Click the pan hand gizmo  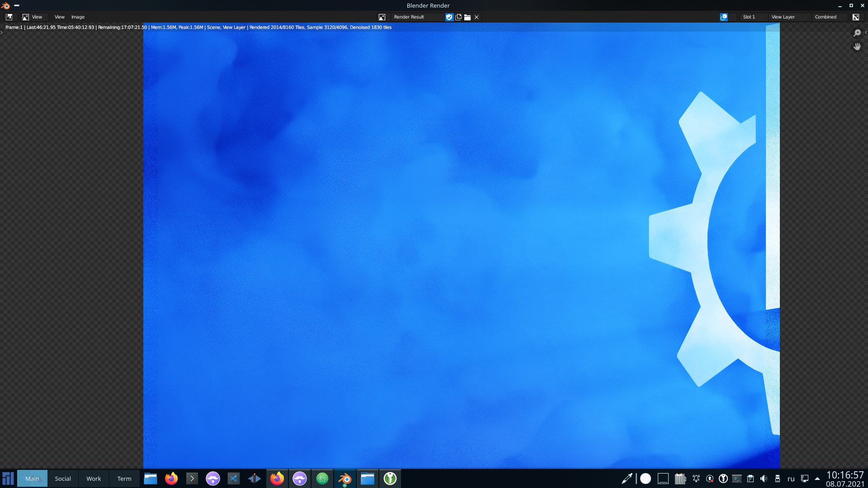(857, 47)
